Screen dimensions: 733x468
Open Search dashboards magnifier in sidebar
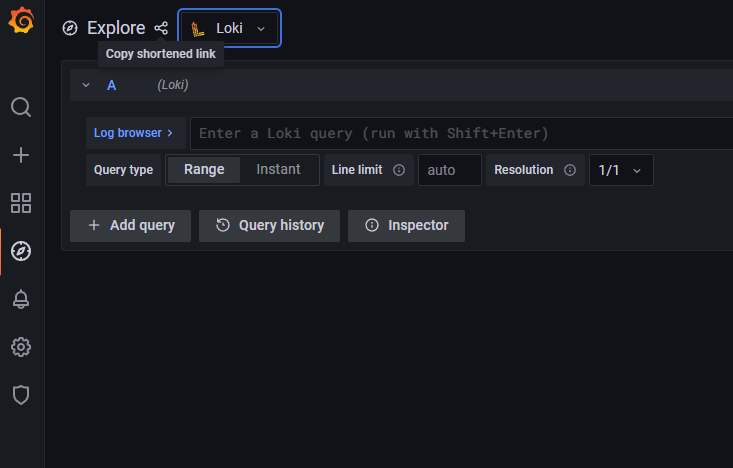click(21, 107)
